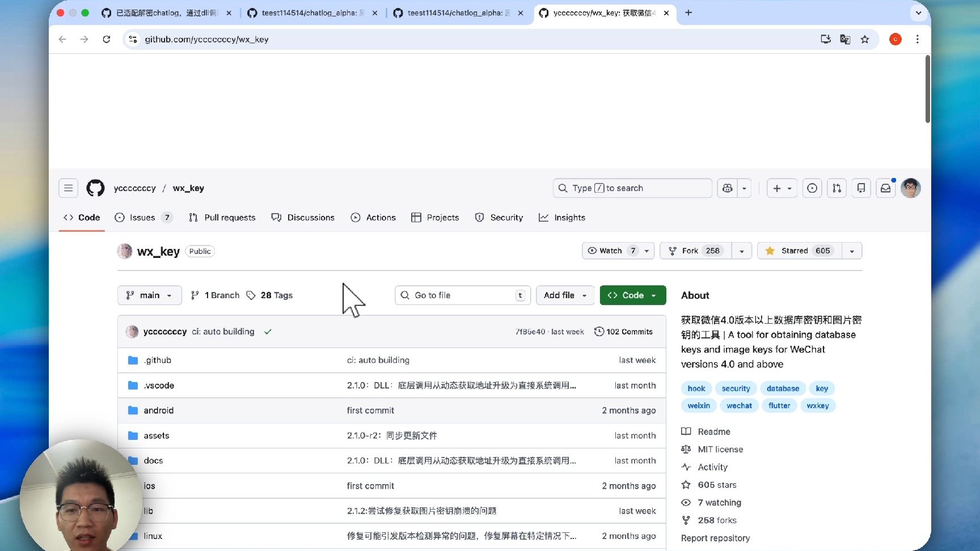Viewport: 980px width, 551px height.
Task: Open the assets folder
Action: (x=157, y=435)
